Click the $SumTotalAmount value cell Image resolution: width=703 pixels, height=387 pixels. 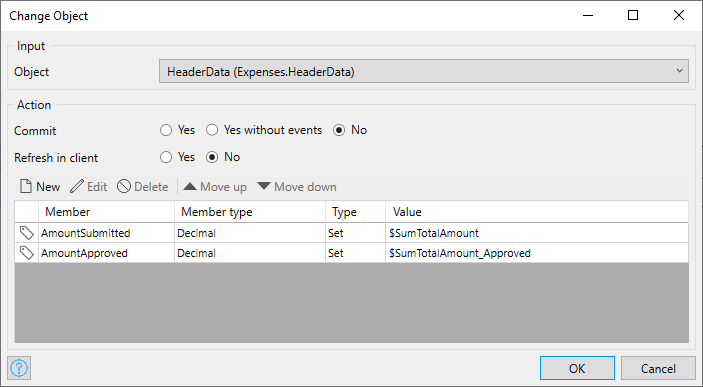[x=537, y=233]
